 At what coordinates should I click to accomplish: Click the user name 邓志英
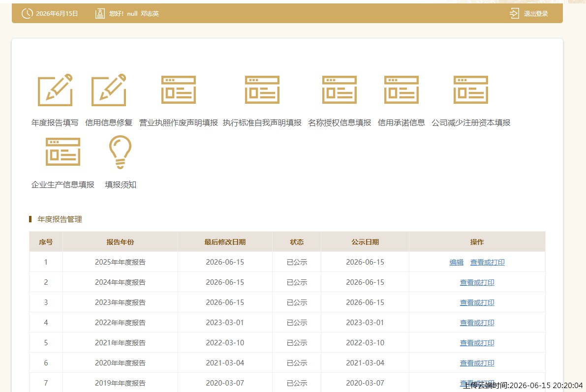tap(150, 14)
